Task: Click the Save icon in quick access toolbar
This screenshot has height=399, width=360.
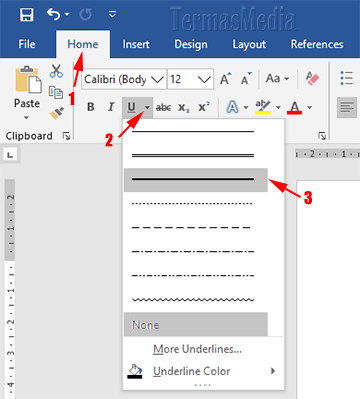Action: 27,15
